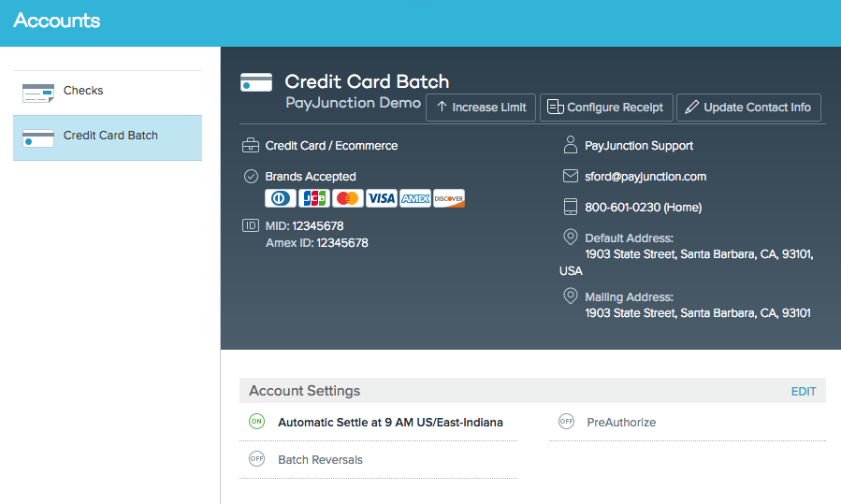Click the Visa brand logo
Screen dimensions: 841x504
[382, 198]
